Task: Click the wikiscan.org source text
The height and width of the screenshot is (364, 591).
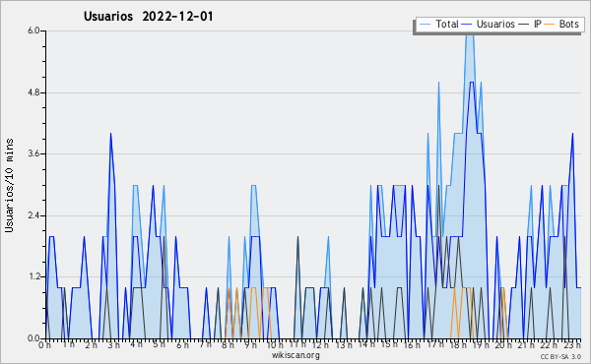Action: coord(295,355)
